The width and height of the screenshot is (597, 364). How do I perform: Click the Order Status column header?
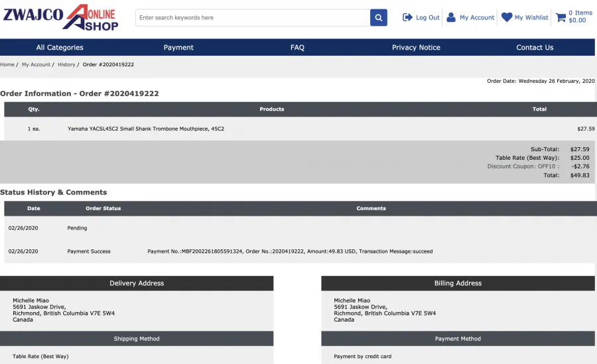(103, 208)
